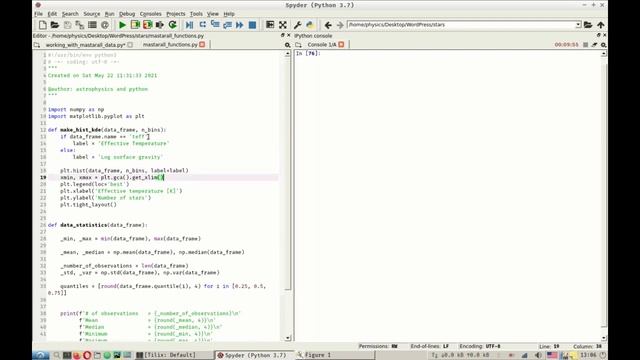
Task: Continue execution debug icon
Action: click(x=240, y=25)
